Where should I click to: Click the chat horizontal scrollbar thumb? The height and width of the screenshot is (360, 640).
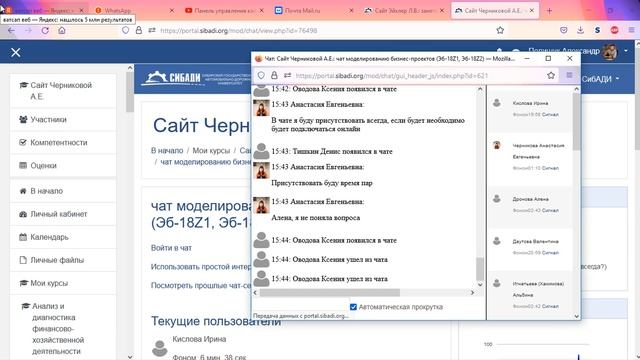(330, 293)
